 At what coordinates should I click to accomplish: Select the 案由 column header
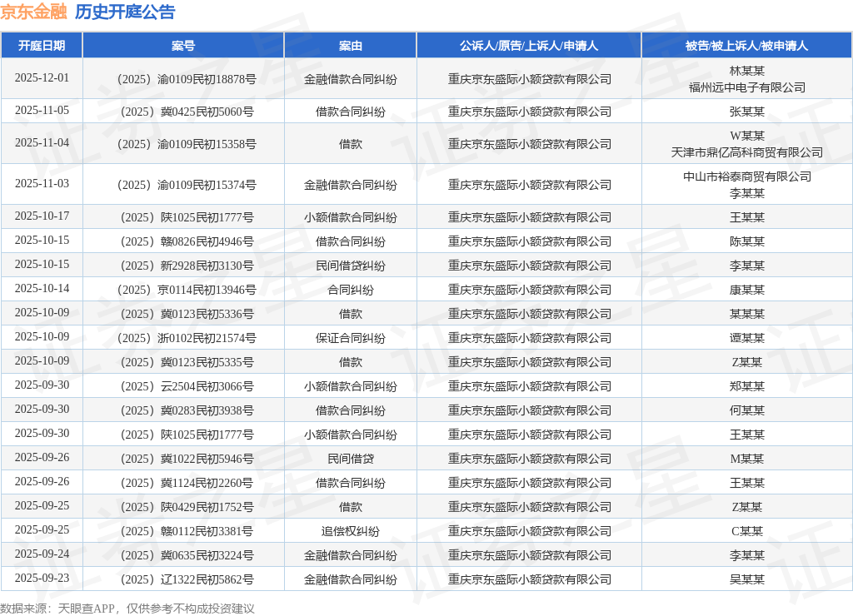[351, 46]
